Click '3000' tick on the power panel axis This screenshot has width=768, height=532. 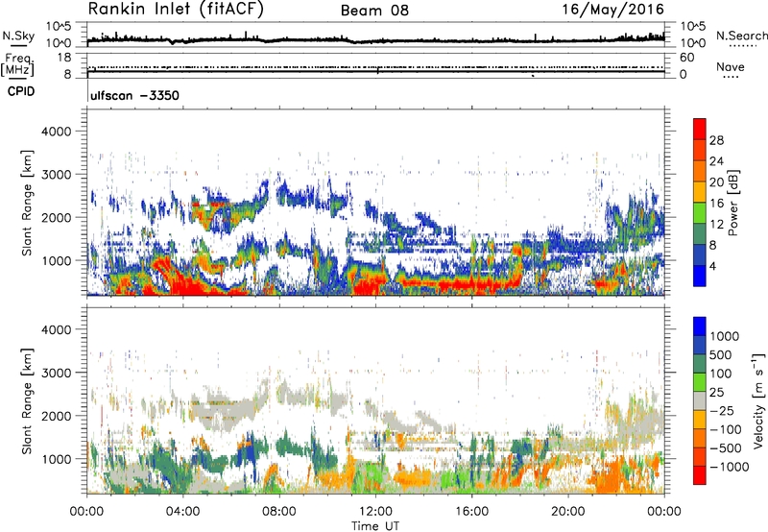(x=57, y=175)
